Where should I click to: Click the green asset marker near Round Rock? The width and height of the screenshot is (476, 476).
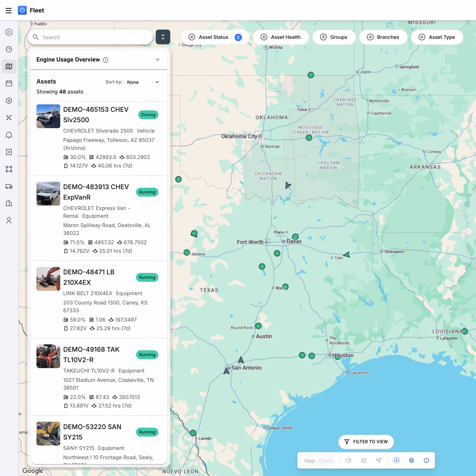point(259,326)
